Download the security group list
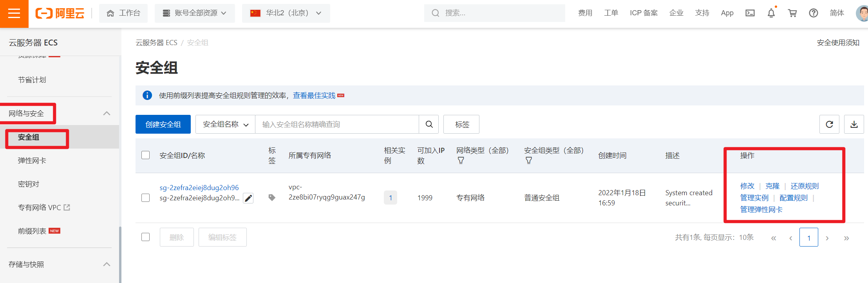The width and height of the screenshot is (868, 283). [854, 124]
